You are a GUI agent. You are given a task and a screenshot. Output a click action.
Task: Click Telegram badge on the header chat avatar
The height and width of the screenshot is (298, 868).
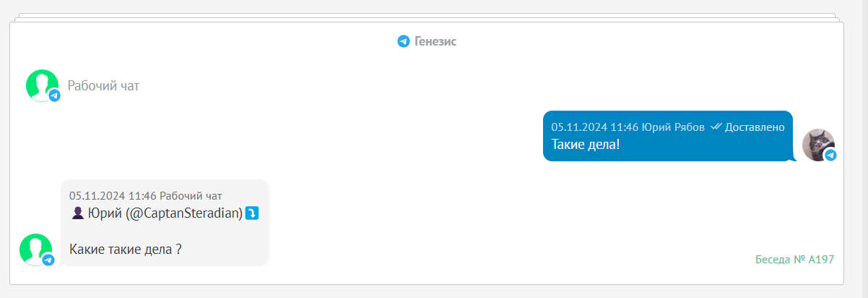click(x=54, y=95)
